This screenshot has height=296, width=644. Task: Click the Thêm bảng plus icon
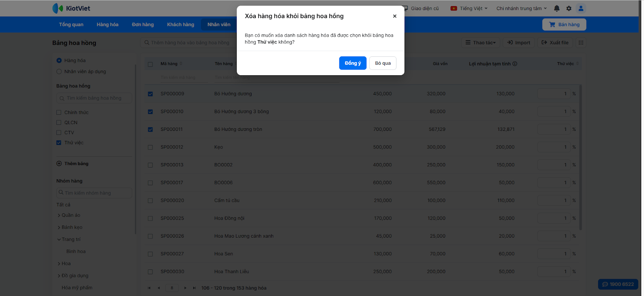pos(59,164)
